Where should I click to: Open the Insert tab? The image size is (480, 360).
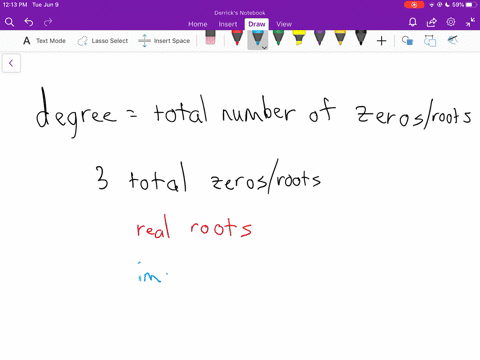pos(228,24)
